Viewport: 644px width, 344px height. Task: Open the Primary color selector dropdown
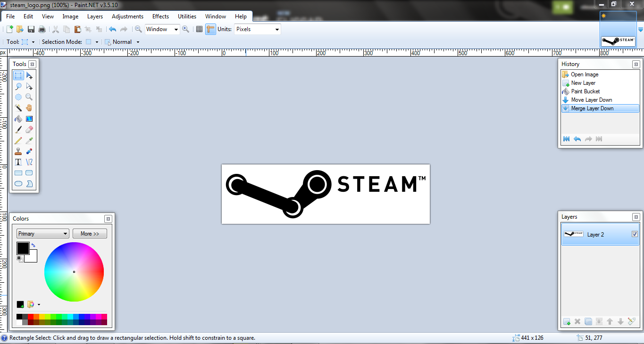pyautogui.click(x=43, y=234)
